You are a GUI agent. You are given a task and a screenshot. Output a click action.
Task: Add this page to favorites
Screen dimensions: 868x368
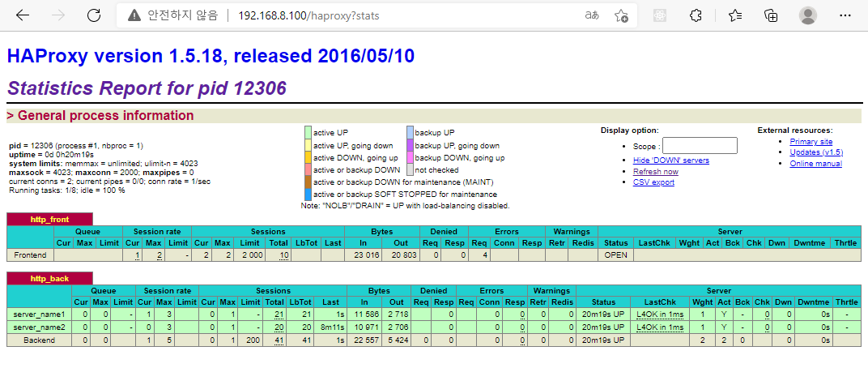tap(621, 15)
